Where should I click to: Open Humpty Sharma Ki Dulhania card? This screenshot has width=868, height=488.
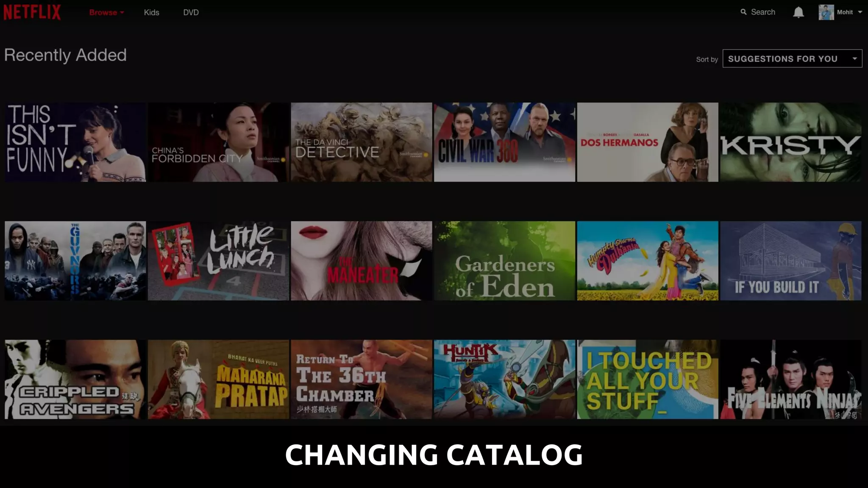click(x=648, y=261)
